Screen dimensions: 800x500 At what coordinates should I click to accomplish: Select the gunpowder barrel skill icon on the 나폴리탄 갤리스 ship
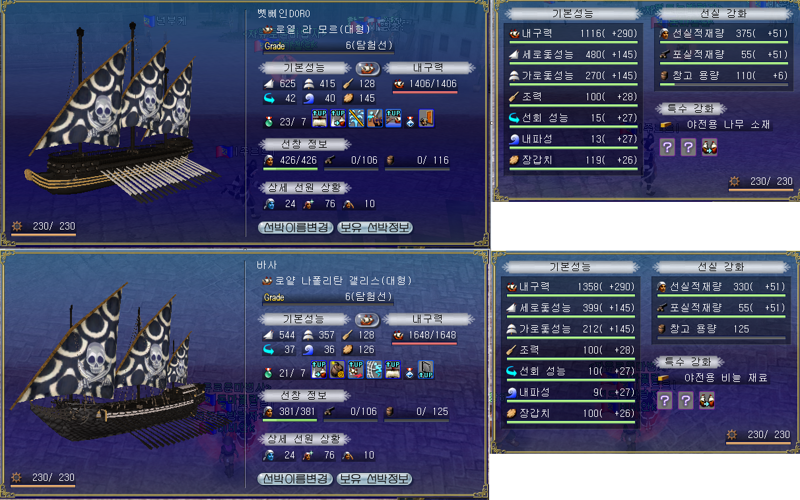point(337,369)
